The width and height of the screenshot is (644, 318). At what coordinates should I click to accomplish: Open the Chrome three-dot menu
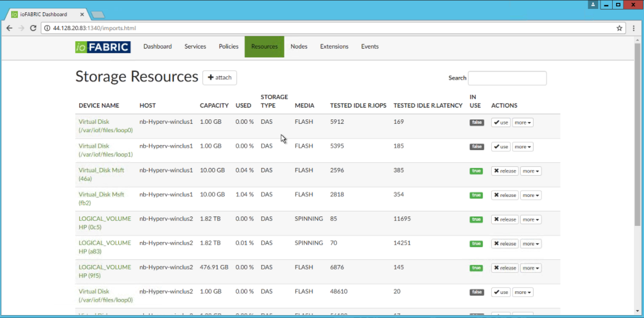633,28
